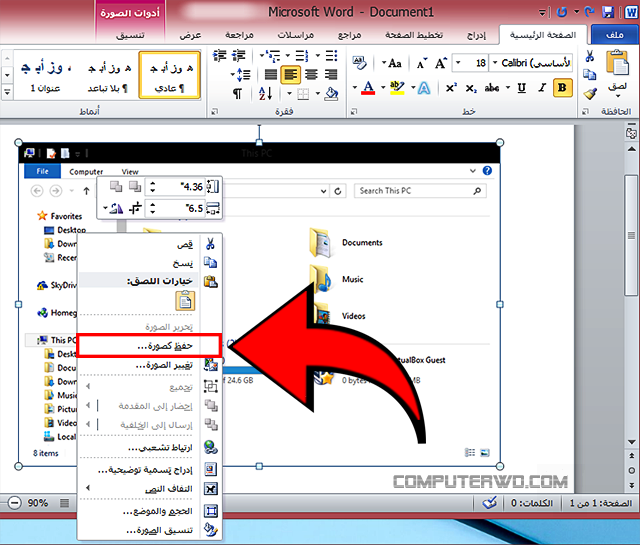Switch to the عرض View tab
The image size is (640, 545).
click(x=191, y=35)
